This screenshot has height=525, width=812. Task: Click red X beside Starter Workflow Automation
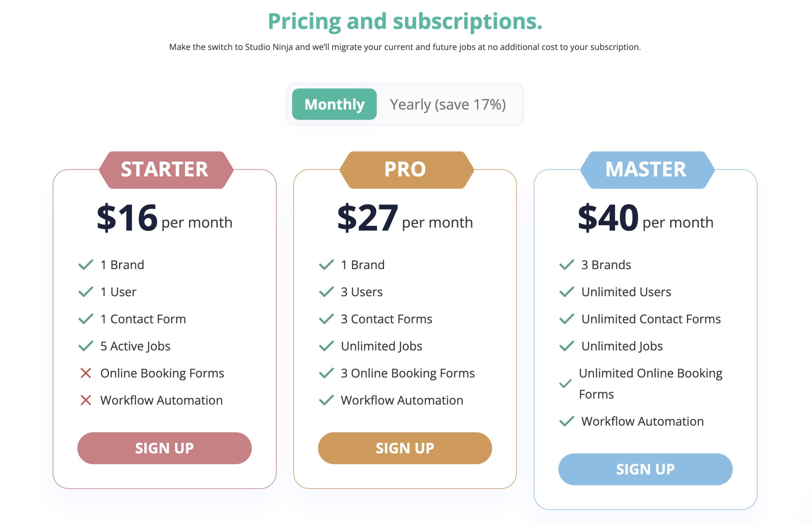coord(86,400)
